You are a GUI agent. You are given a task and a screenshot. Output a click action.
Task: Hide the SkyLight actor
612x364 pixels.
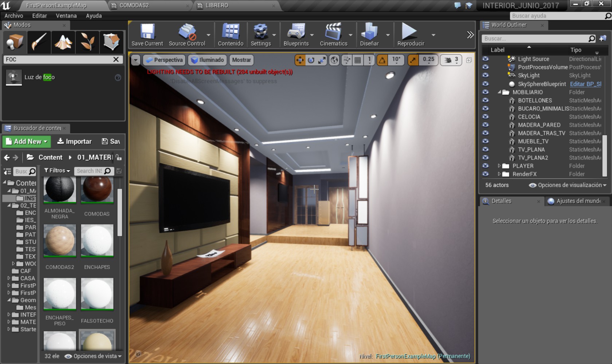pos(486,75)
